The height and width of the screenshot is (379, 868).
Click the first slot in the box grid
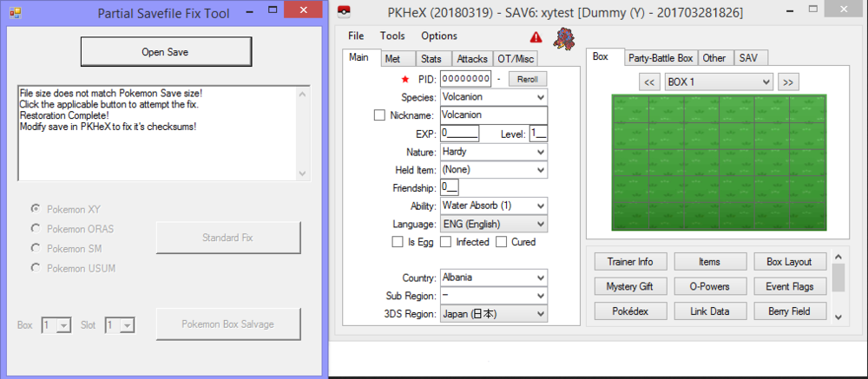coord(628,108)
